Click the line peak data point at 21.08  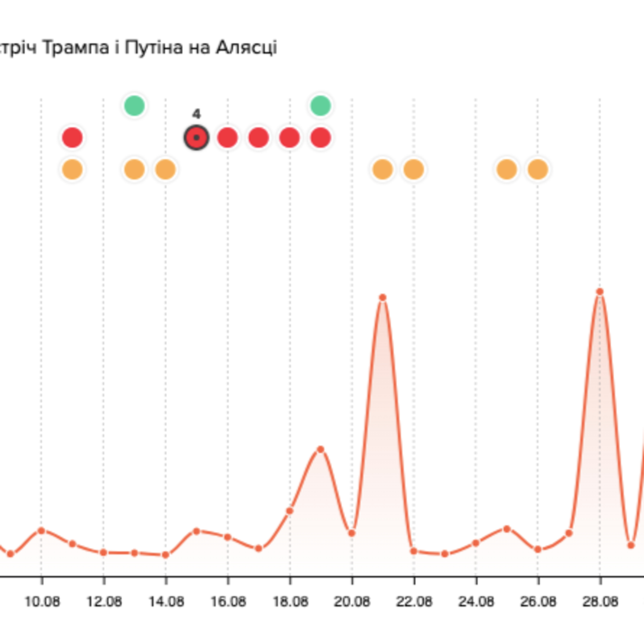[383, 297]
